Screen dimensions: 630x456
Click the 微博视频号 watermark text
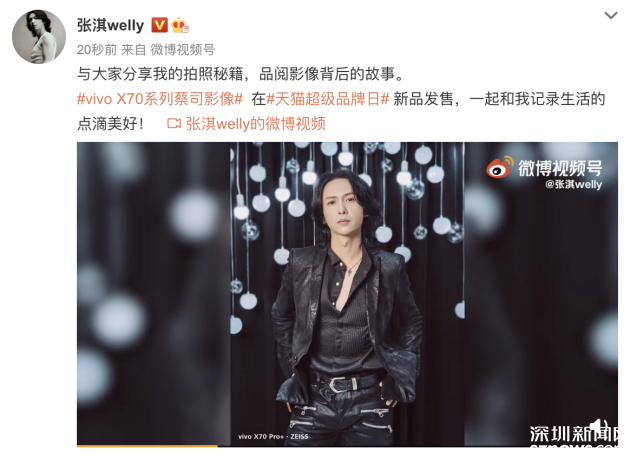[560, 168]
